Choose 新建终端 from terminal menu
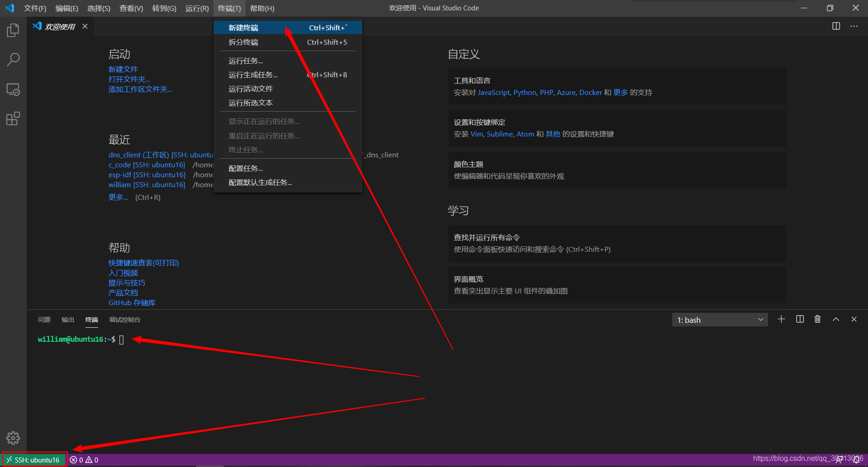This screenshot has width=868, height=467. click(288, 28)
